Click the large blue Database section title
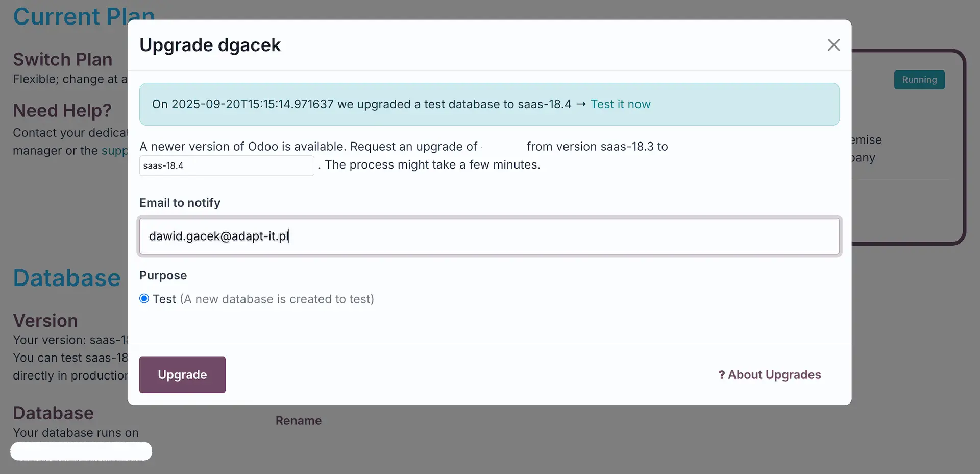The width and height of the screenshot is (980, 474). coord(67,278)
